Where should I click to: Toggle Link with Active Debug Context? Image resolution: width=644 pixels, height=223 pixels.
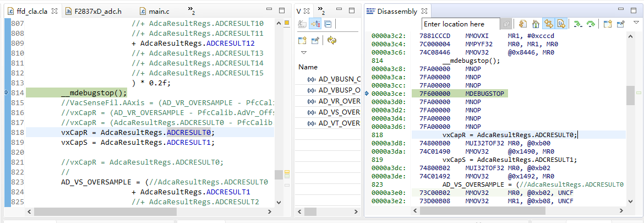coord(548,24)
